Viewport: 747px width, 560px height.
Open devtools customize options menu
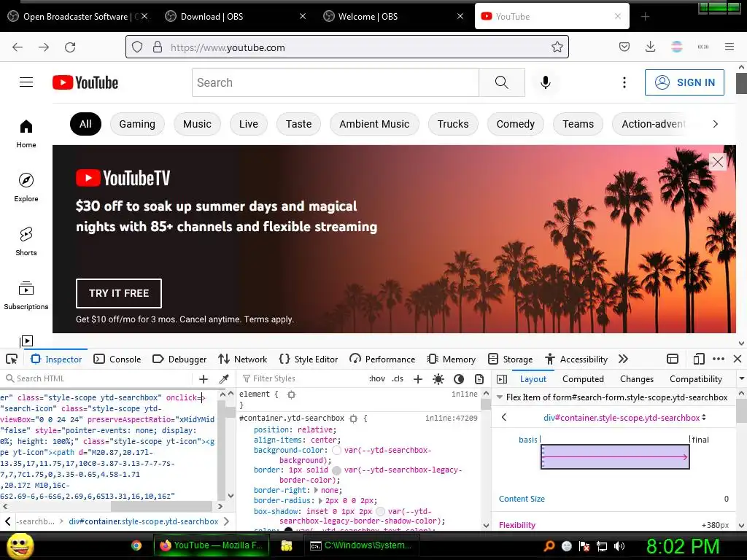pos(719,359)
